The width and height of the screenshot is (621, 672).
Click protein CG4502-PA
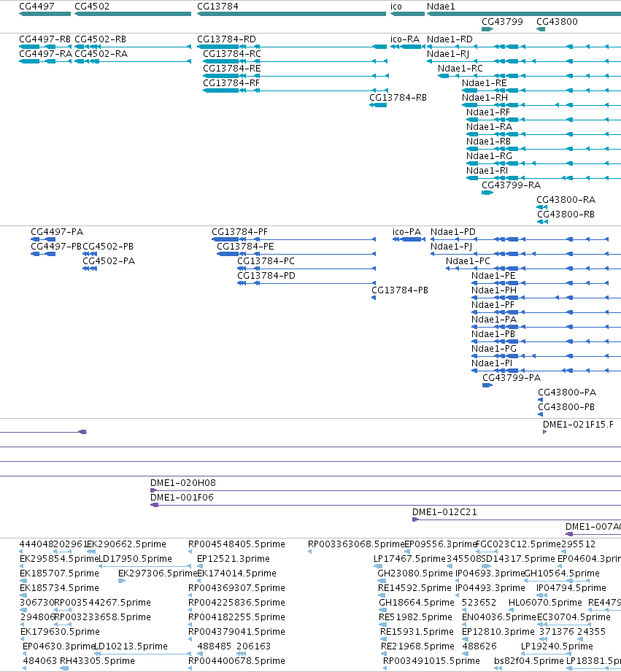[x=109, y=261]
